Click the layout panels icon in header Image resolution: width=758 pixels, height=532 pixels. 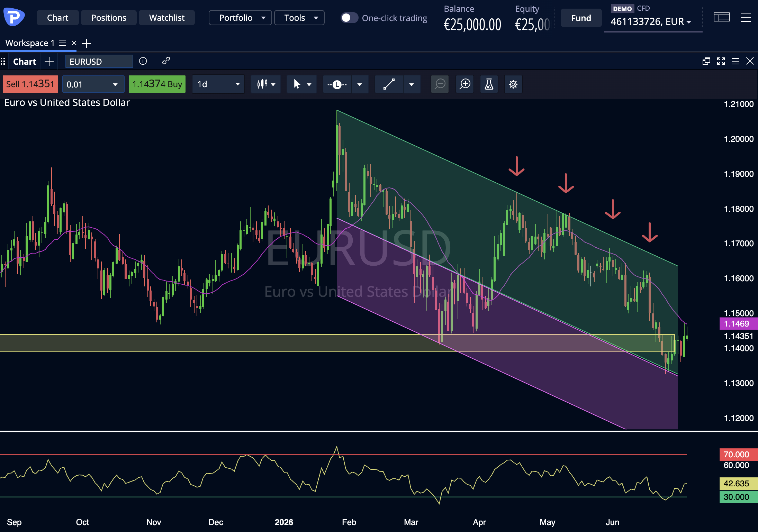pos(722,17)
